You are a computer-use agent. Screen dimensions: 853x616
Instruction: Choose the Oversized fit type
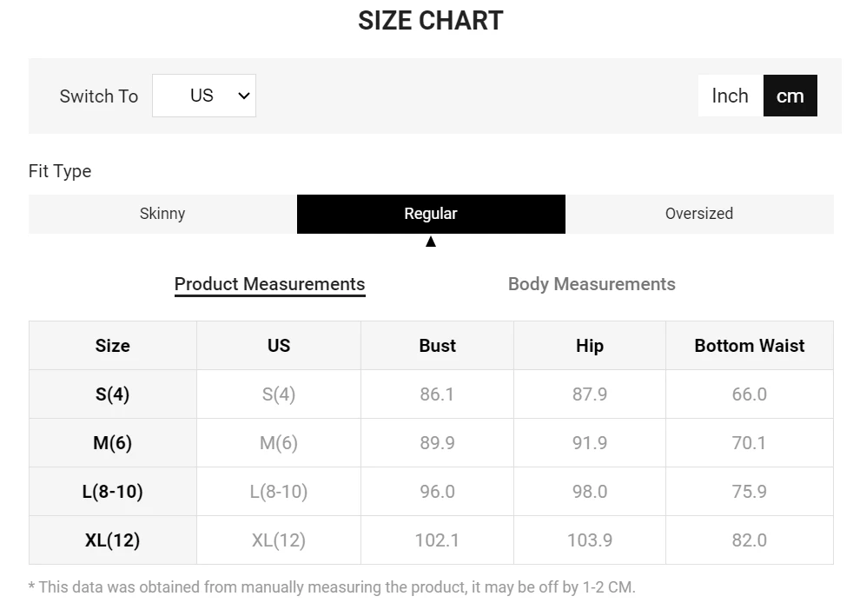699,214
